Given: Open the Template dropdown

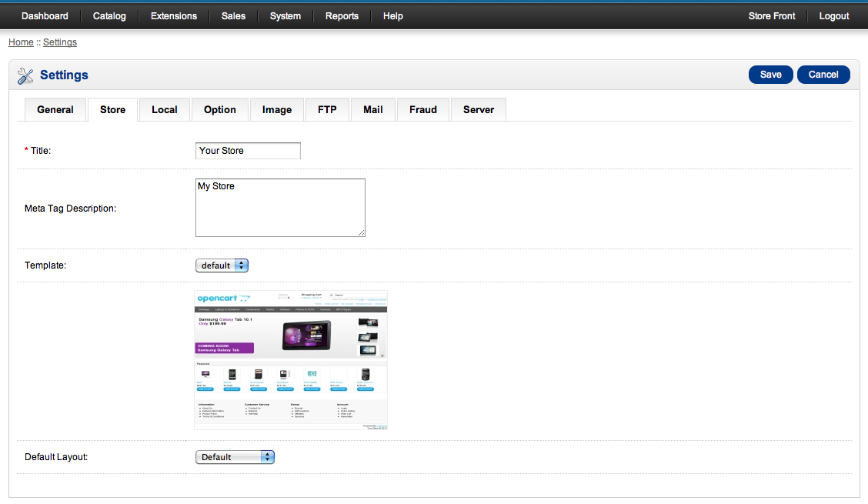Looking at the screenshot, I should [222, 265].
